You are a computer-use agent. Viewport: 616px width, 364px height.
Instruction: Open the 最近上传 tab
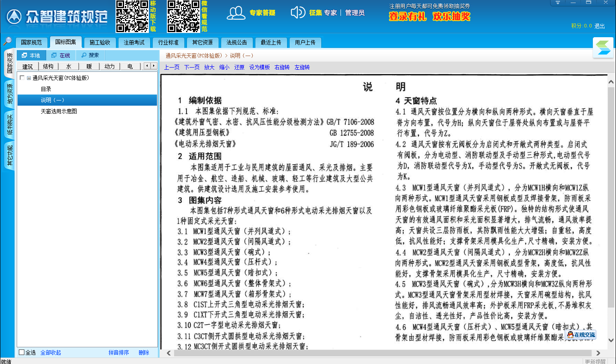pos(271,42)
